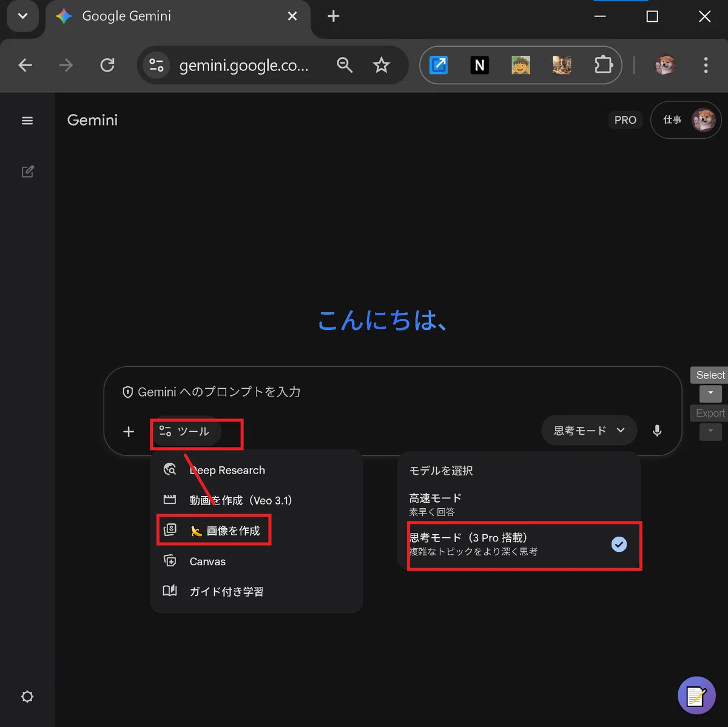The width and height of the screenshot is (728, 727).
Task: Open a new browser tab
Action: point(333,16)
